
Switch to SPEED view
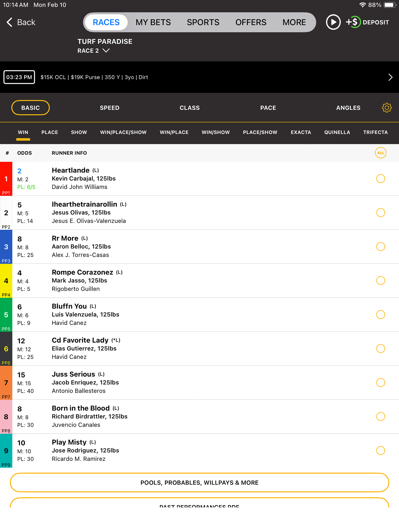point(109,107)
